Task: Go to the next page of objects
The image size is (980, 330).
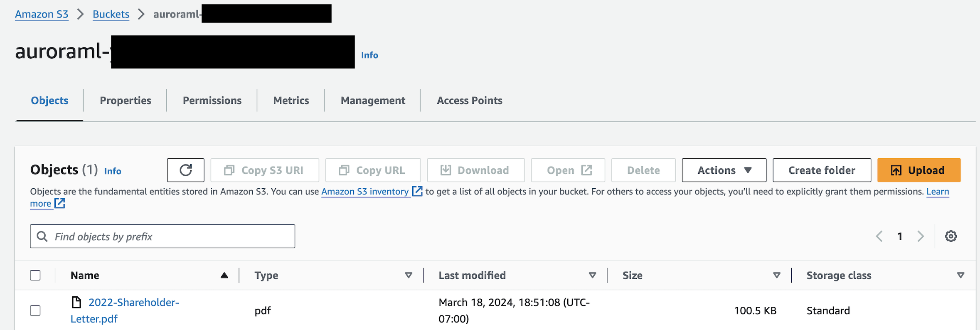Action: [921, 236]
